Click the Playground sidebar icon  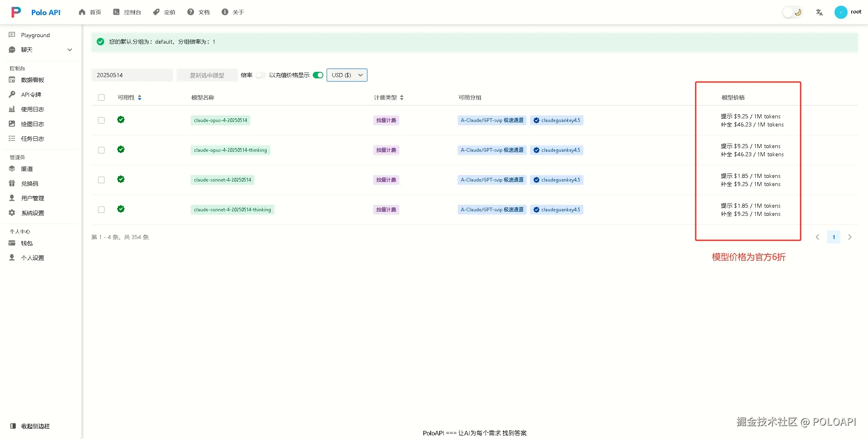tap(12, 35)
